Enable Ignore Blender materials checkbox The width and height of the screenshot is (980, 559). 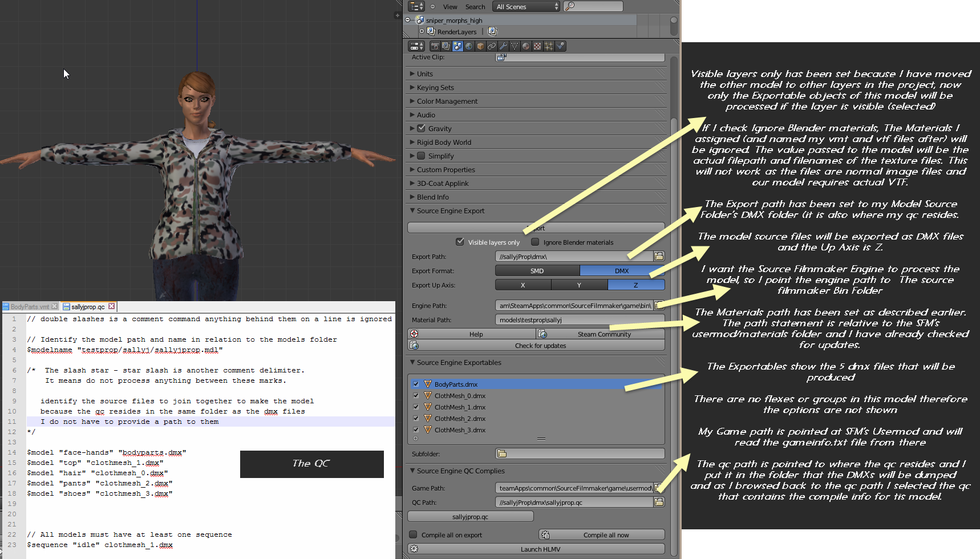[x=535, y=242]
